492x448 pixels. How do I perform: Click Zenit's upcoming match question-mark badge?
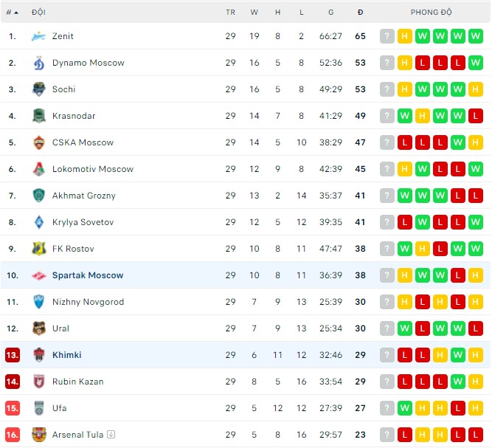coord(387,36)
